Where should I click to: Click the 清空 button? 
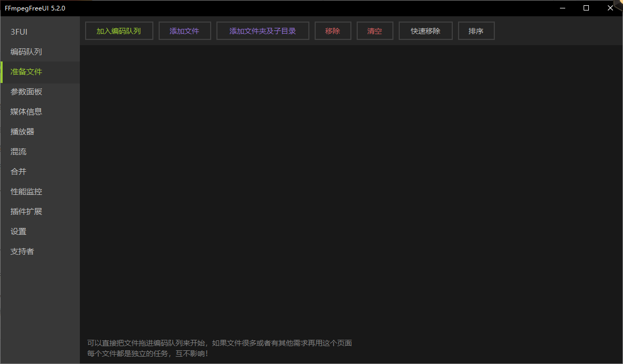(x=375, y=31)
